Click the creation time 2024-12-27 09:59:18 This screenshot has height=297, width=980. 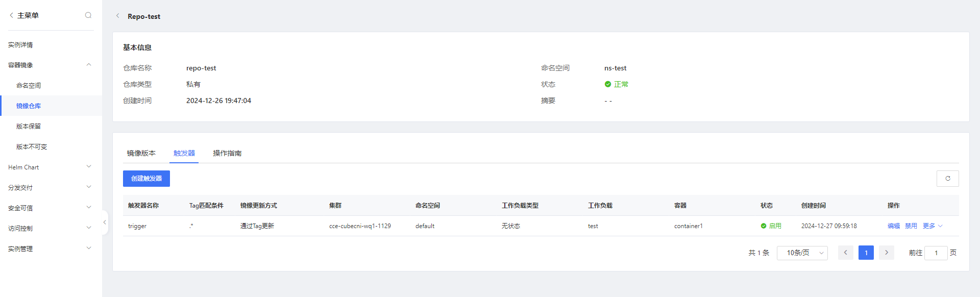click(x=829, y=226)
